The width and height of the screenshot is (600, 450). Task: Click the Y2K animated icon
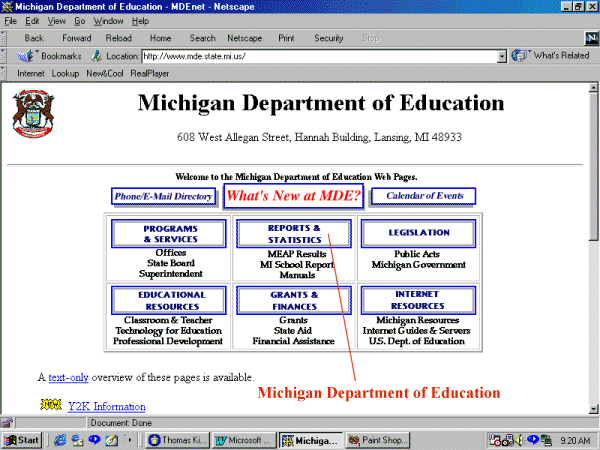[50, 405]
